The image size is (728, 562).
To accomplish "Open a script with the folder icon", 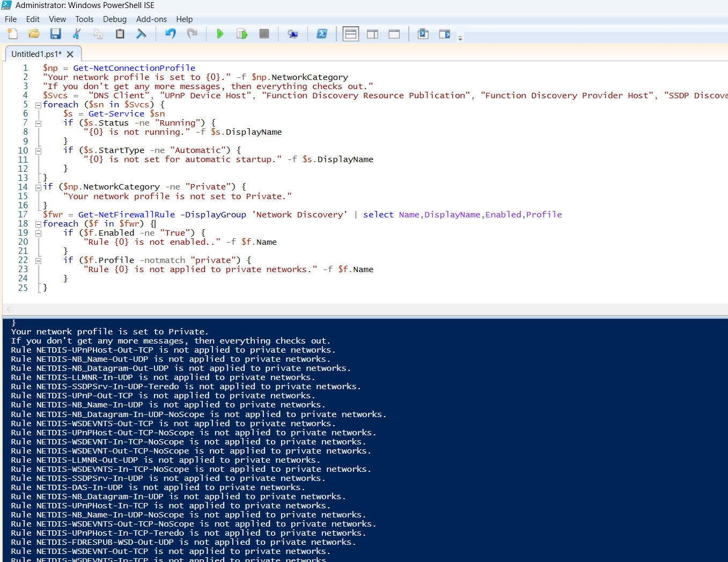I will click(x=34, y=34).
